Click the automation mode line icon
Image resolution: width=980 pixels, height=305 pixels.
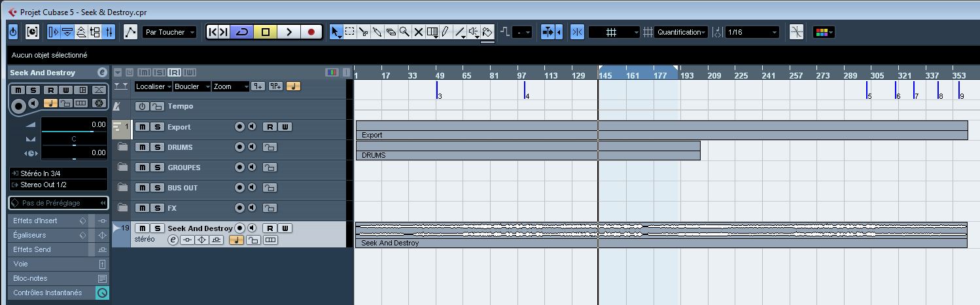coord(130,31)
